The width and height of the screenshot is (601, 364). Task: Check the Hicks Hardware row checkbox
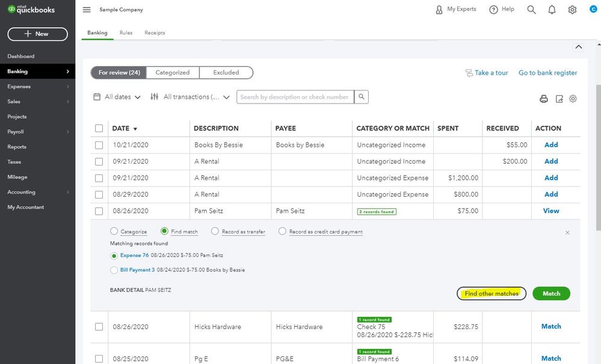99,327
